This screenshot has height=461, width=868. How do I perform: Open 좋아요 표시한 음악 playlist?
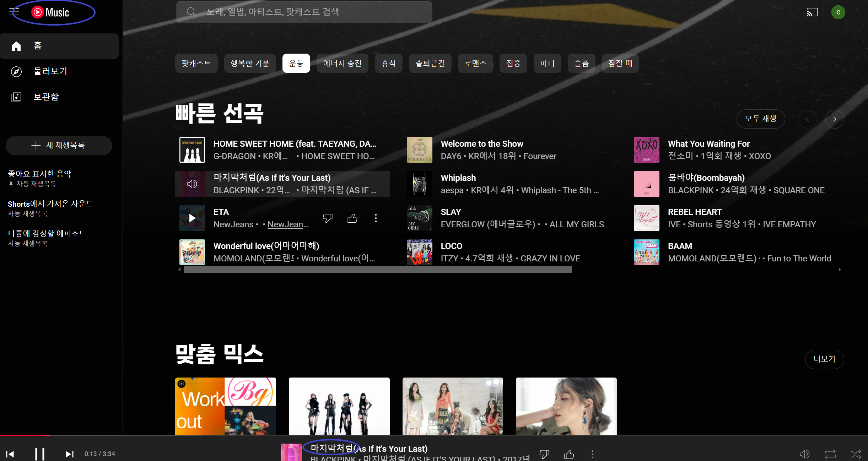[40, 178]
